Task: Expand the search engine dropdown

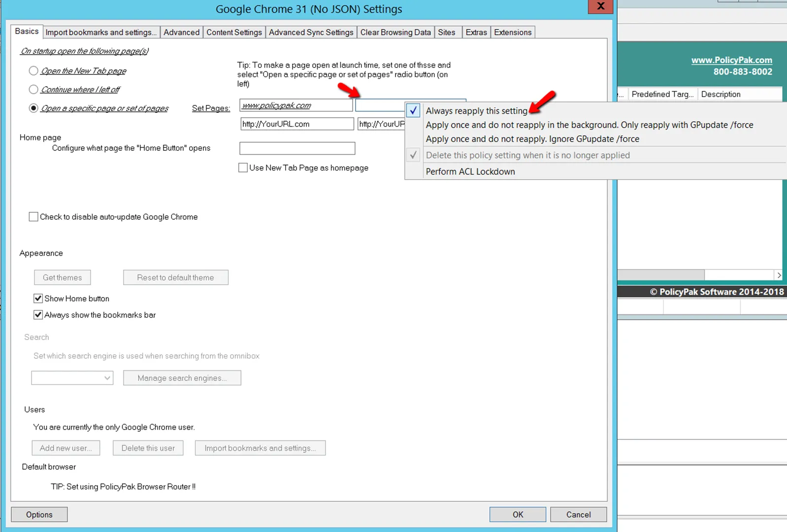Action: coord(72,378)
